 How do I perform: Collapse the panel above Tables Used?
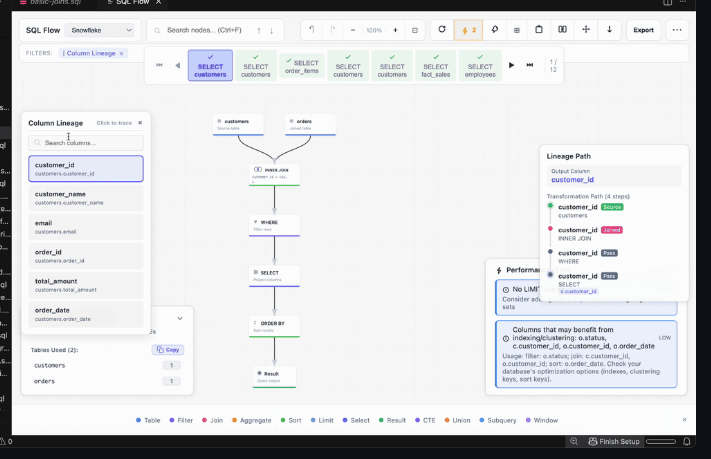[x=180, y=318]
